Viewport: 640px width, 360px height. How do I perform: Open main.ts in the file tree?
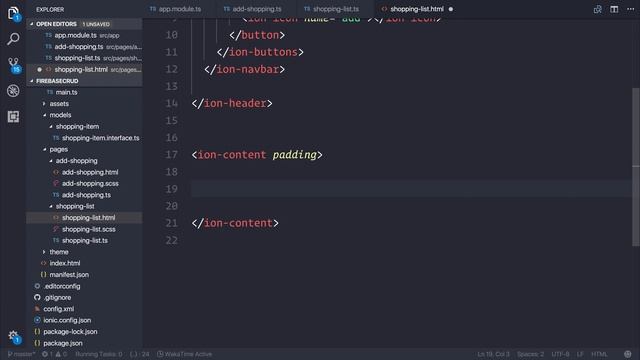click(x=66, y=92)
